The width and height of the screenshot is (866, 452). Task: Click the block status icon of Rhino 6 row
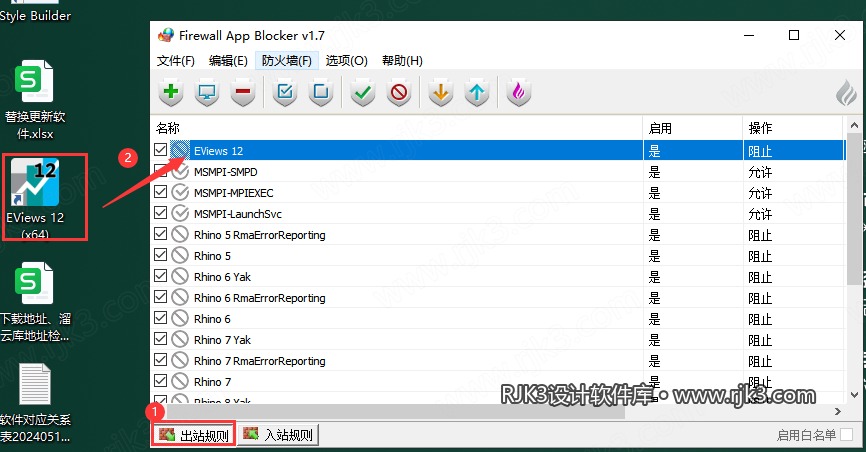179,318
